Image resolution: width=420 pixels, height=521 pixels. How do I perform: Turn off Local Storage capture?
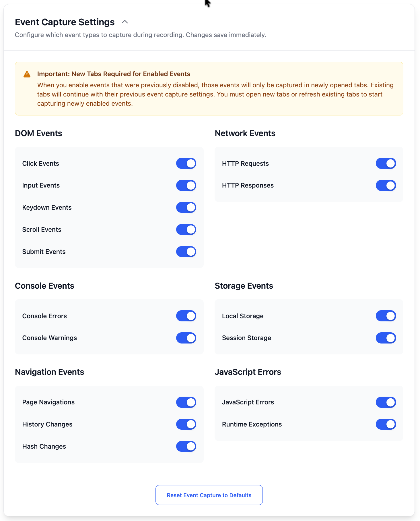tap(386, 316)
